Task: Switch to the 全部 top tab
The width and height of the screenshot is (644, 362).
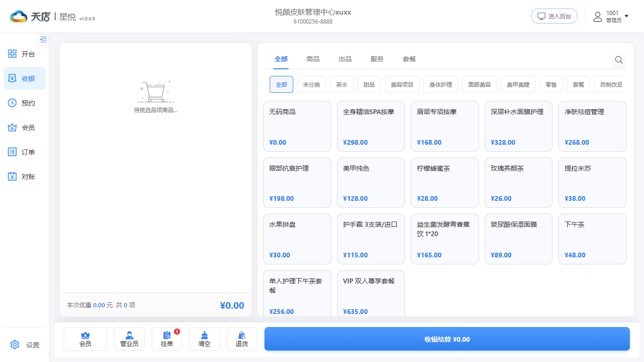Action: pyautogui.click(x=281, y=59)
